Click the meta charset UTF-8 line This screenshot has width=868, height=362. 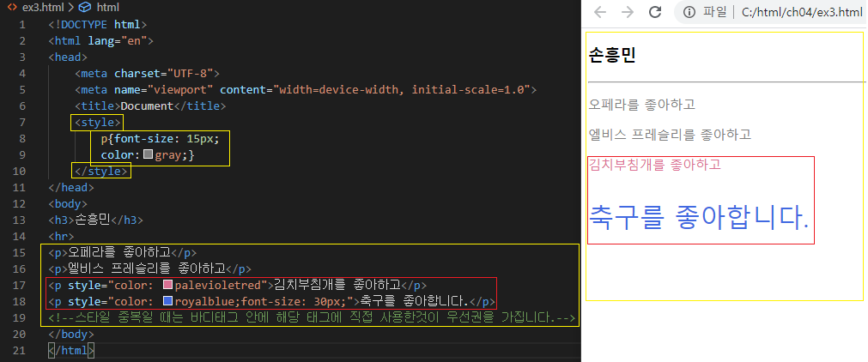[x=148, y=74]
